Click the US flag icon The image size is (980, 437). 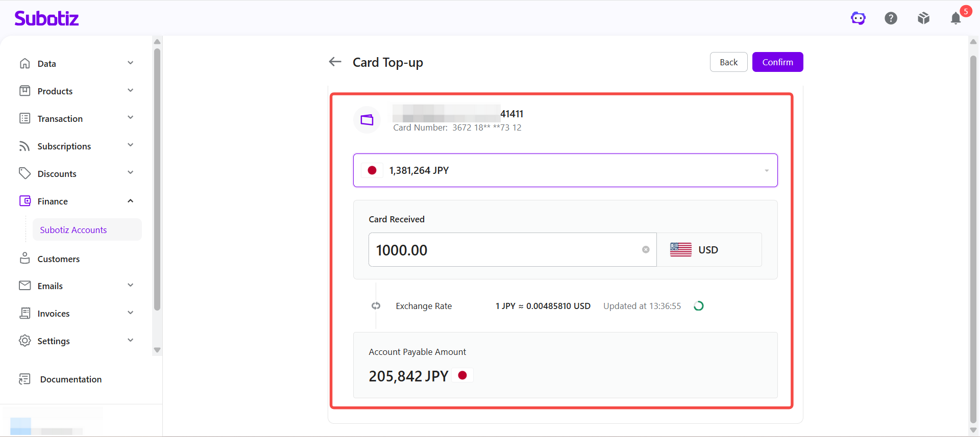[681, 249]
